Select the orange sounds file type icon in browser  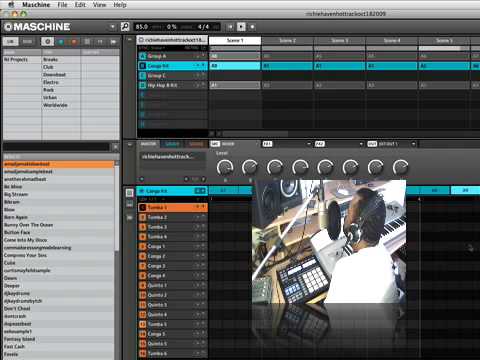[74, 42]
